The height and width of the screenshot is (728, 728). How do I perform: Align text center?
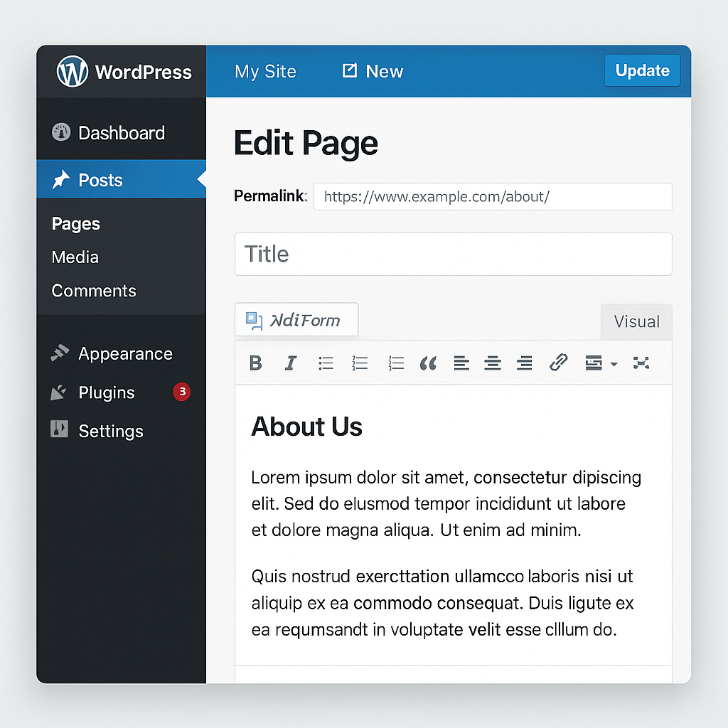[493, 363]
